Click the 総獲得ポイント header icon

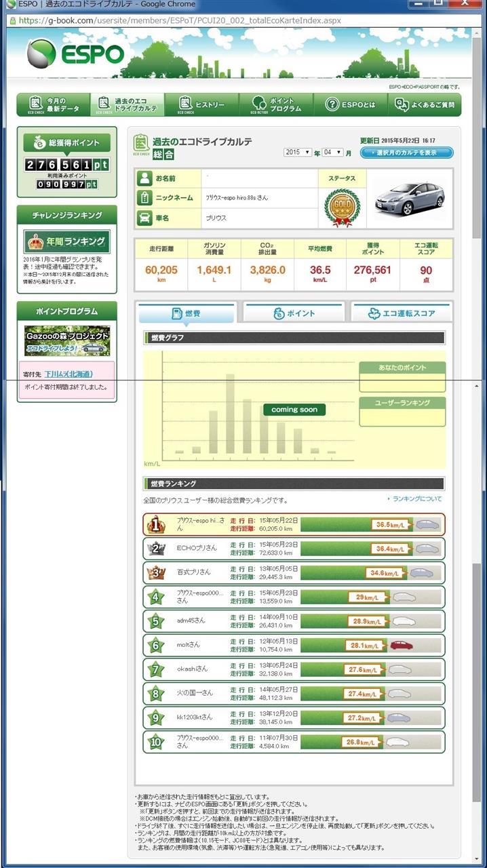pos(39,143)
